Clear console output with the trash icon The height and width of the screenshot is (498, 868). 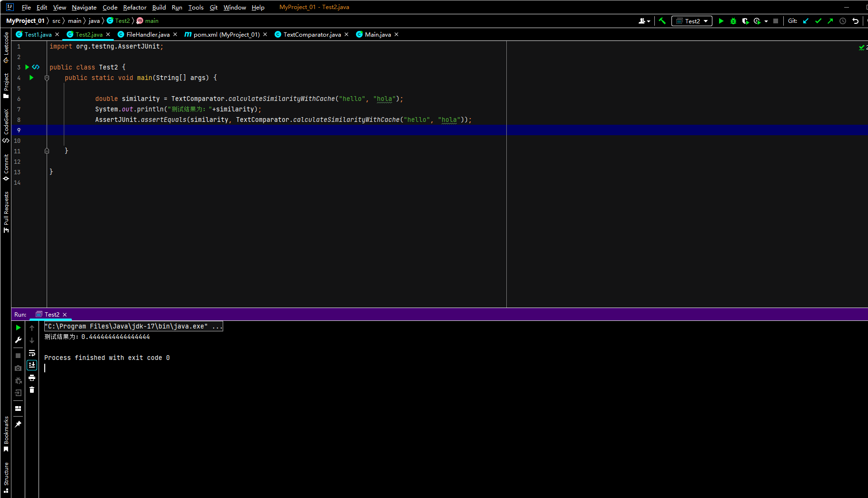[x=32, y=390]
